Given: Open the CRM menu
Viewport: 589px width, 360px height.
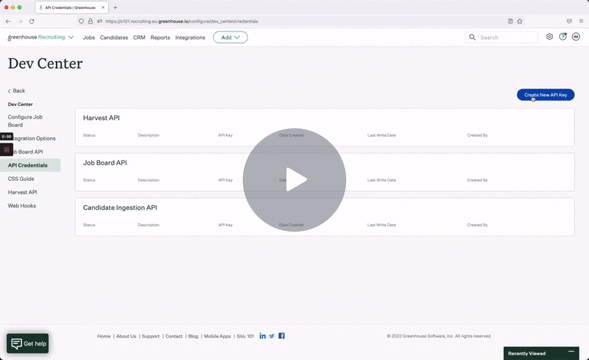Looking at the screenshot, I should (x=139, y=38).
